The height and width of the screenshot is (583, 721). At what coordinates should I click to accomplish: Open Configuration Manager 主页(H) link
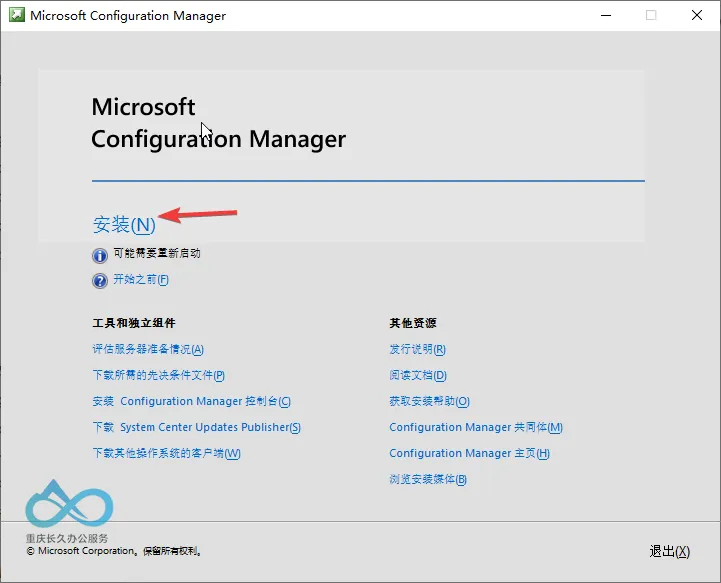click(x=469, y=453)
